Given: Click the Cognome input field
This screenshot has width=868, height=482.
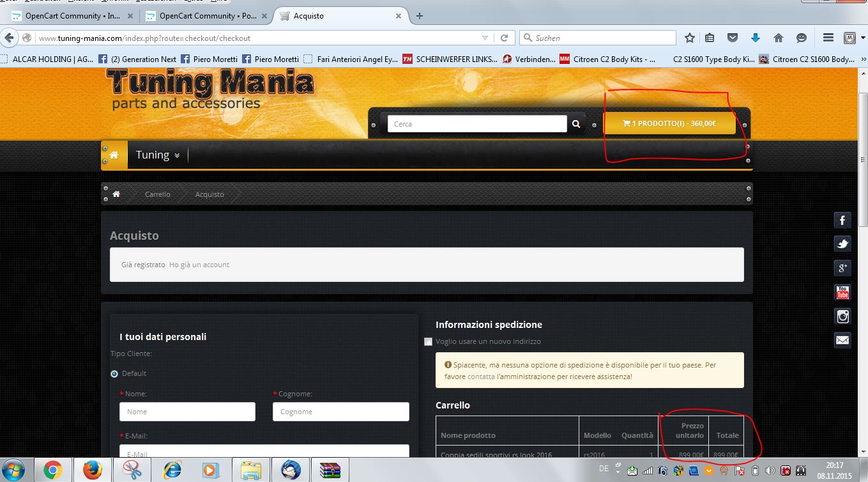Looking at the screenshot, I should [341, 412].
